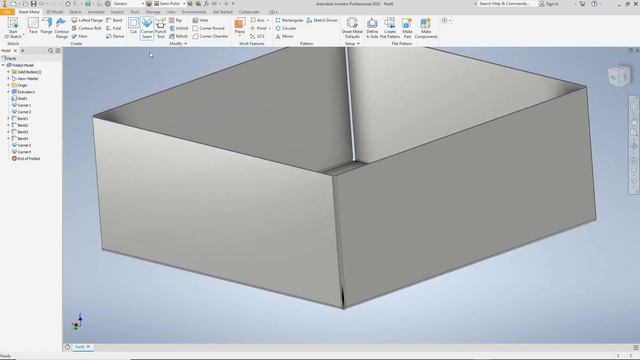Create a work Plane

(x=240, y=26)
